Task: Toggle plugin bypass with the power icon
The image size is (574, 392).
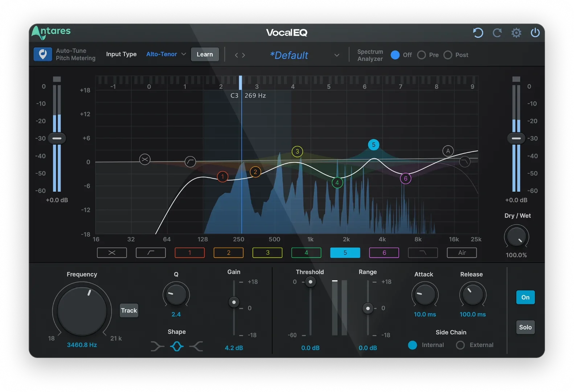Action: [x=535, y=33]
